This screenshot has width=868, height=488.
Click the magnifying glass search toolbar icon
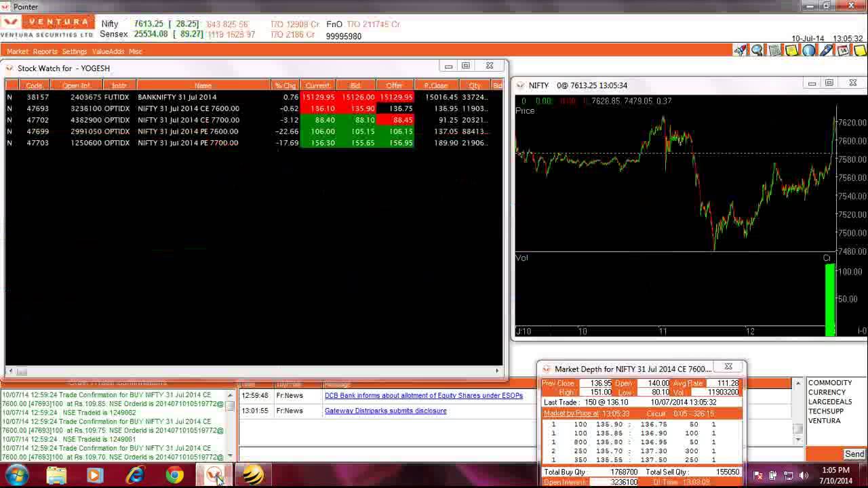coord(757,50)
